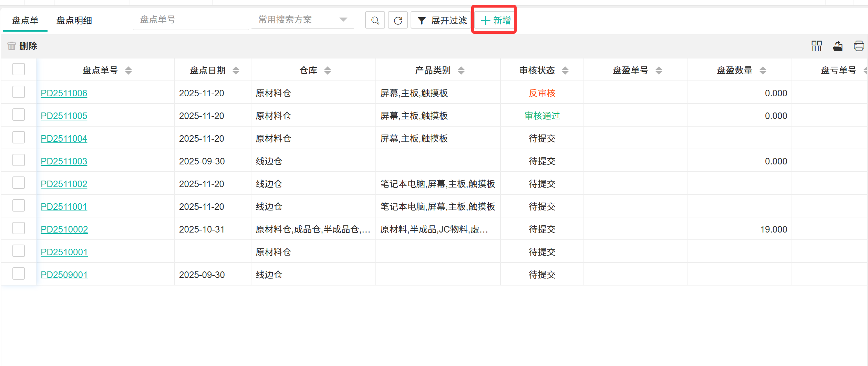868x366 pixels.
Task: Click the printer icon
Action: (x=859, y=46)
